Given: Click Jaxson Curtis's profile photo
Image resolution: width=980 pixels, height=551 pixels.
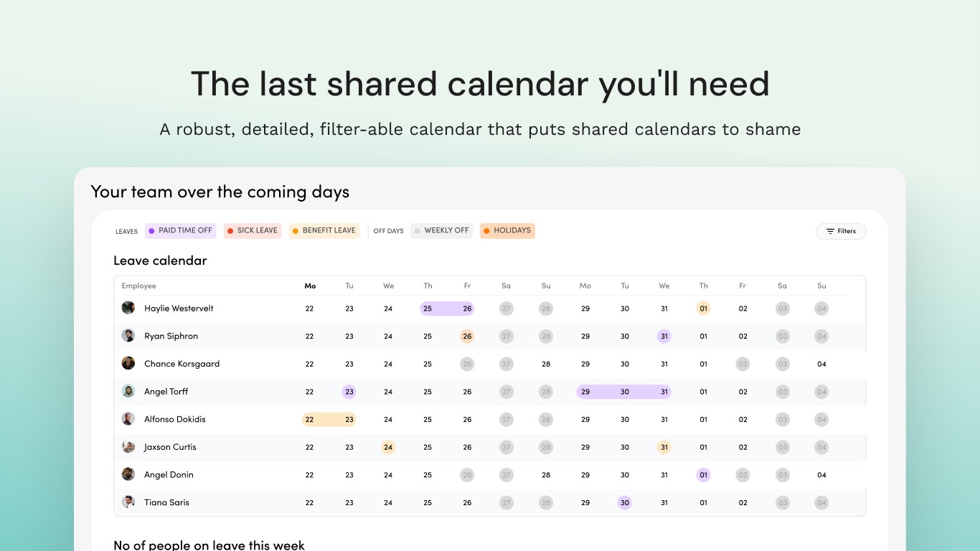Looking at the screenshot, I should (x=128, y=446).
